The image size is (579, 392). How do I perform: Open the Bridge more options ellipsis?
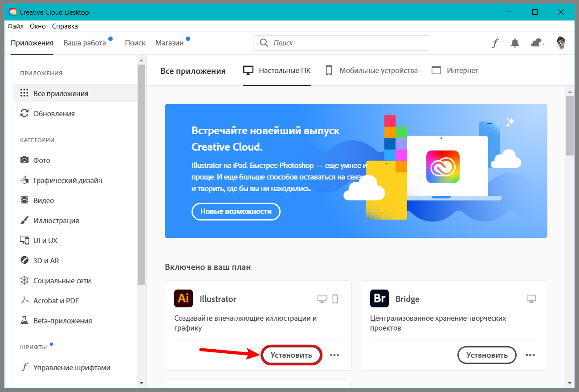click(530, 355)
